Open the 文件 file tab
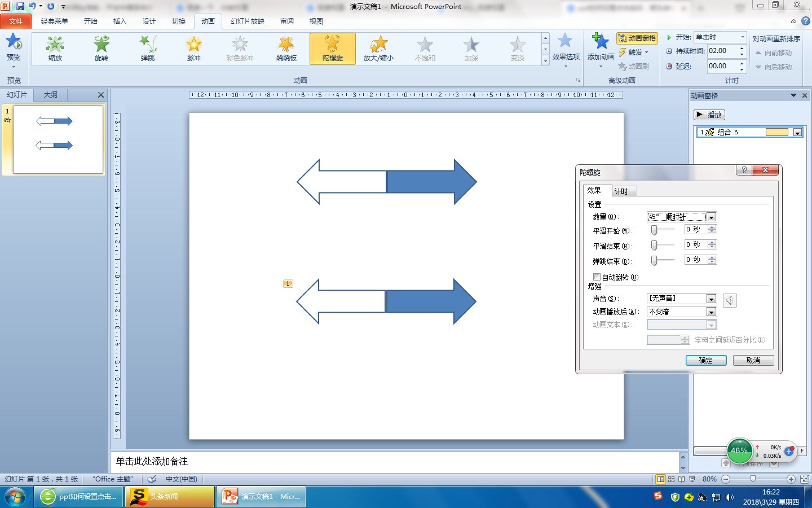The image size is (812, 508). [x=16, y=21]
